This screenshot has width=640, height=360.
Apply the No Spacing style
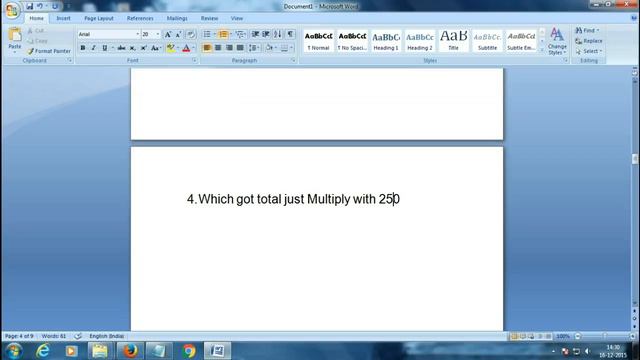[352, 41]
